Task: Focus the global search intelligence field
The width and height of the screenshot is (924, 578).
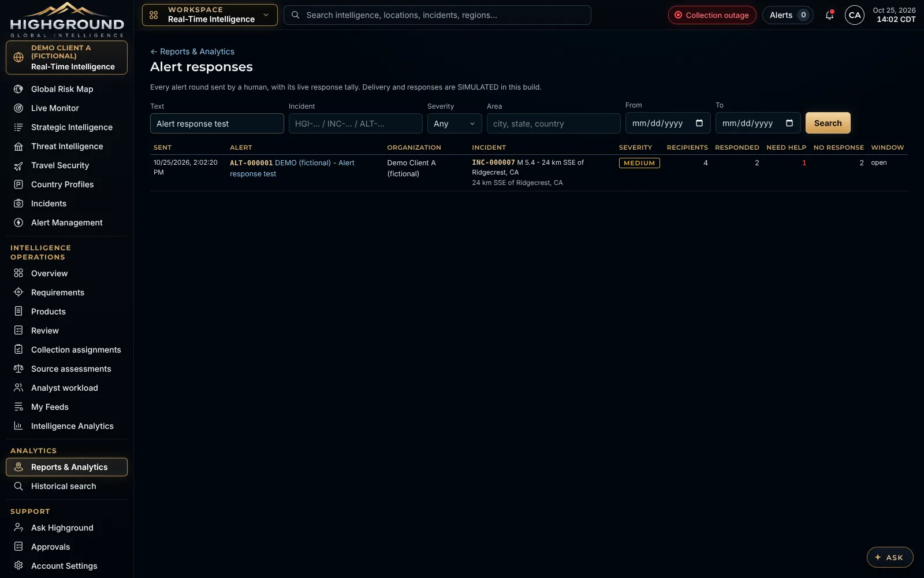Action: click(437, 15)
